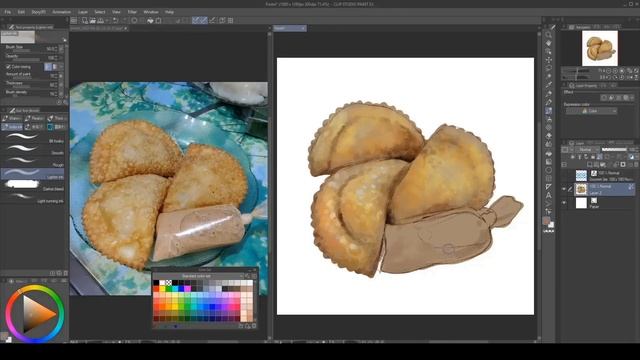This screenshot has height=360, width=640.
Task: Select the Pen tool in tool palette
Action: [549, 94]
